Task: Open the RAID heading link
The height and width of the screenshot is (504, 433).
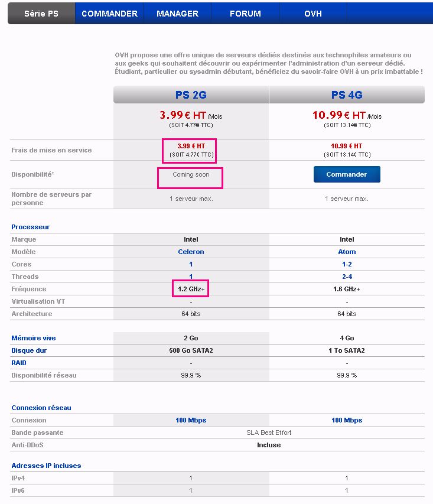Action: click(x=19, y=363)
